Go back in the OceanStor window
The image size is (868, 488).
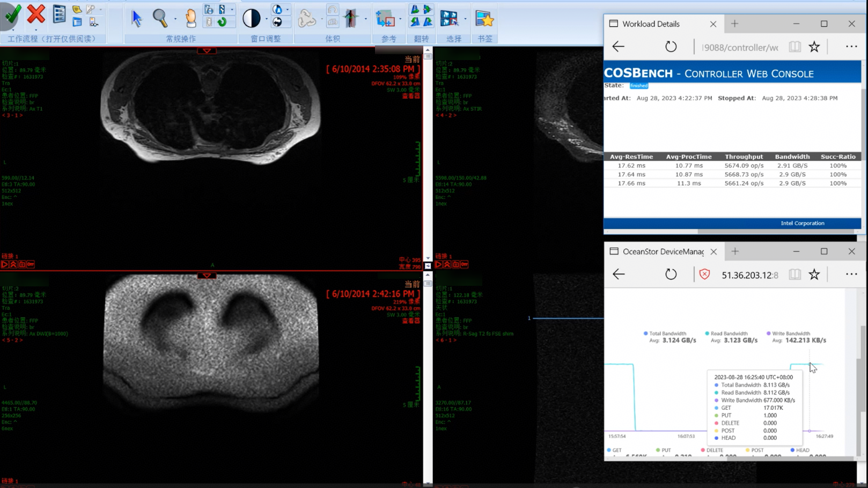coord(619,275)
